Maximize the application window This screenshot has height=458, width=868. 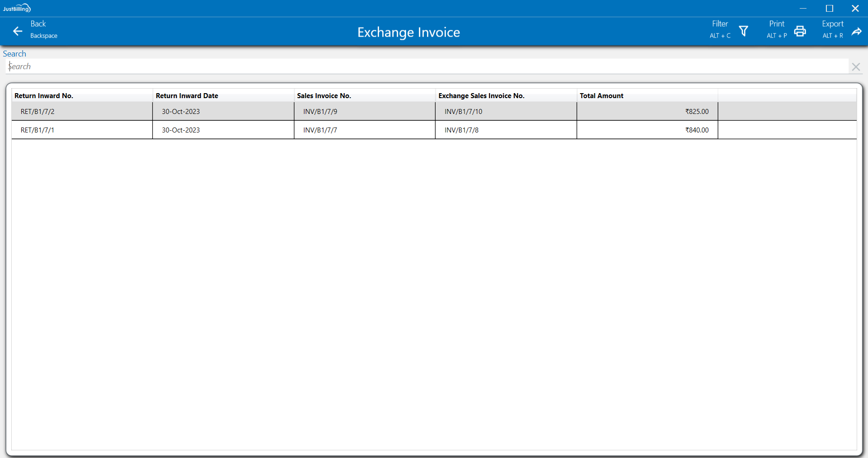(x=829, y=9)
